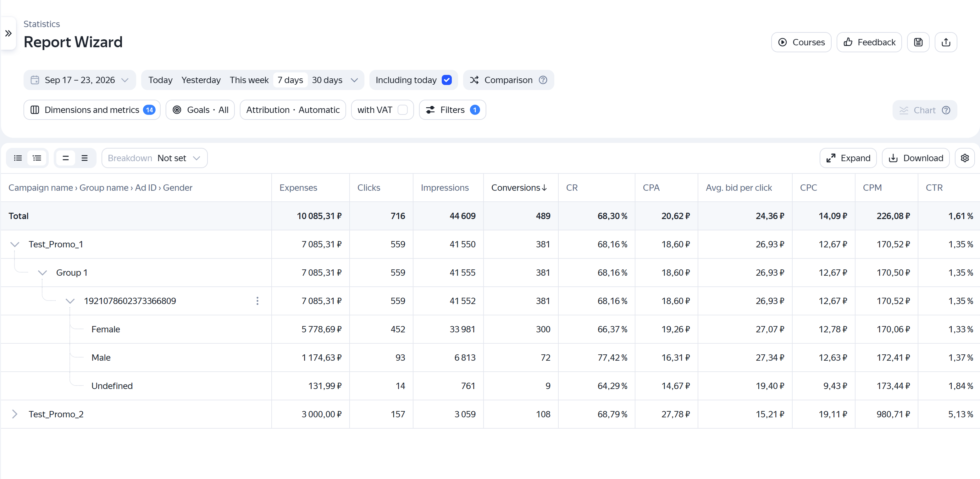Image resolution: width=980 pixels, height=479 pixels.
Task: Open the Sep 17 – 23, 2026 date dropdown
Action: [80, 80]
